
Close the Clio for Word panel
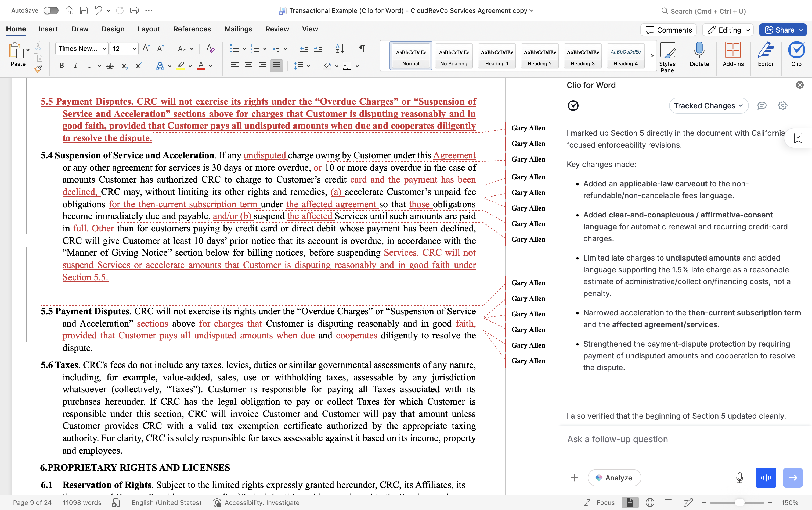[x=800, y=85]
